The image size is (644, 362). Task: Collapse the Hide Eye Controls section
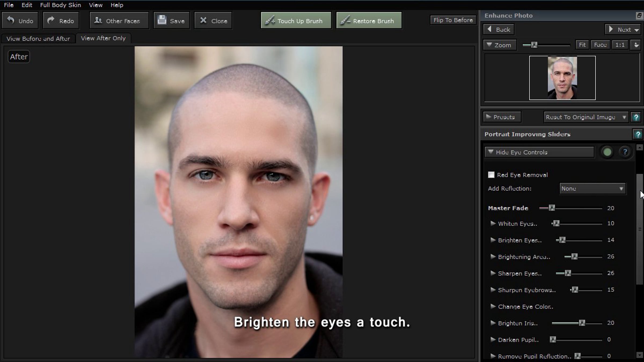[x=539, y=152]
